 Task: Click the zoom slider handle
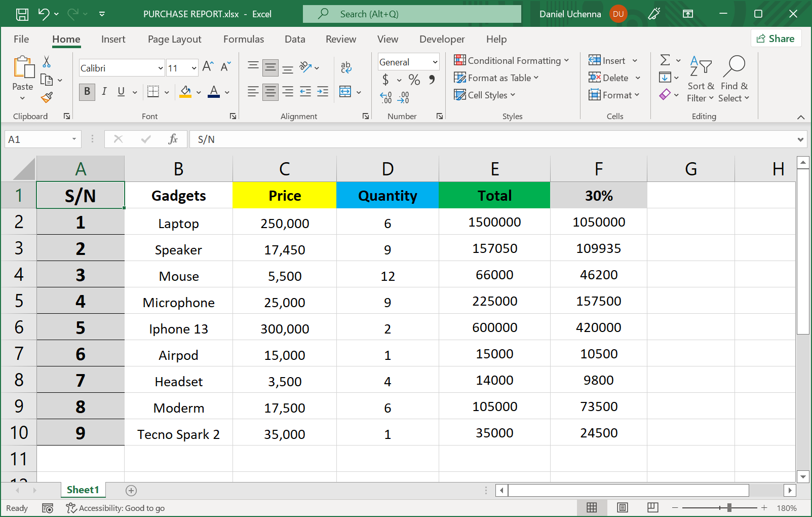(729, 508)
